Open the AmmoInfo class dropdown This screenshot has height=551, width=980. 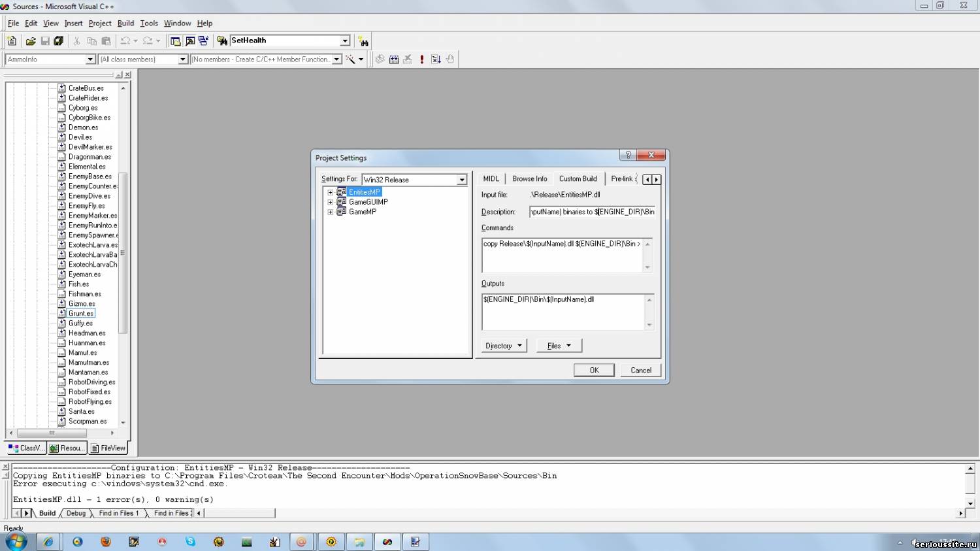[x=90, y=59]
